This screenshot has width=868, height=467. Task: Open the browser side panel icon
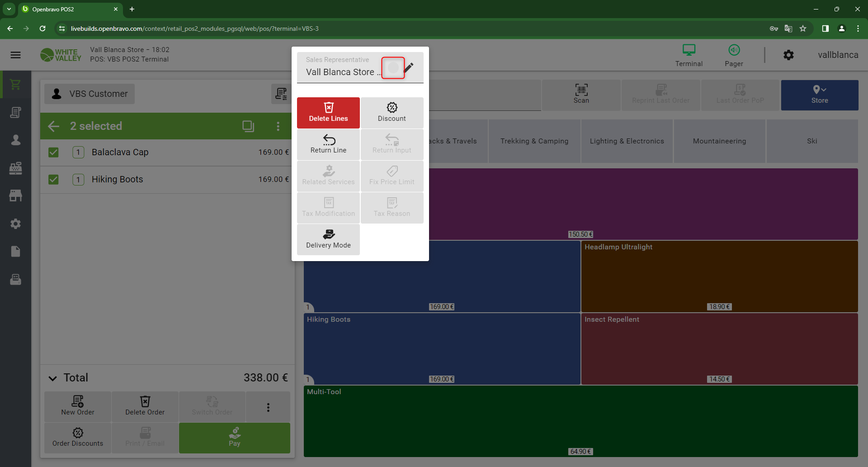click(826, 29)
